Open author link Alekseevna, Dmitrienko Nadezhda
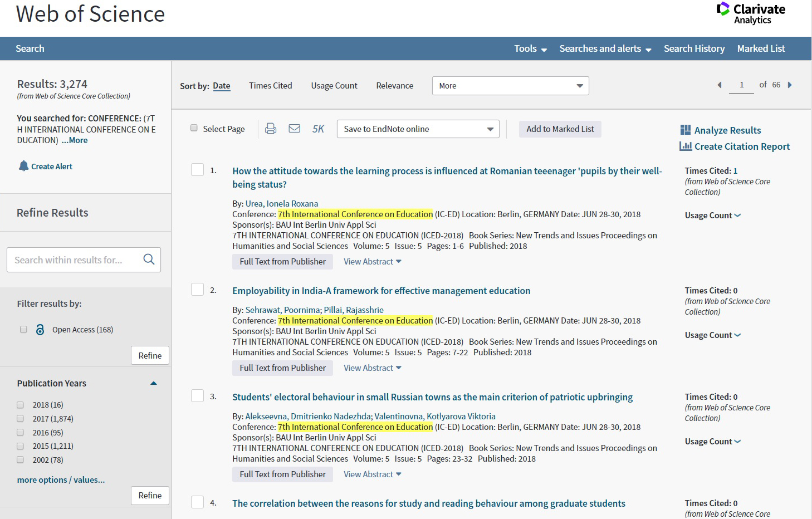The image size is (812, 519). coord(308,416)
